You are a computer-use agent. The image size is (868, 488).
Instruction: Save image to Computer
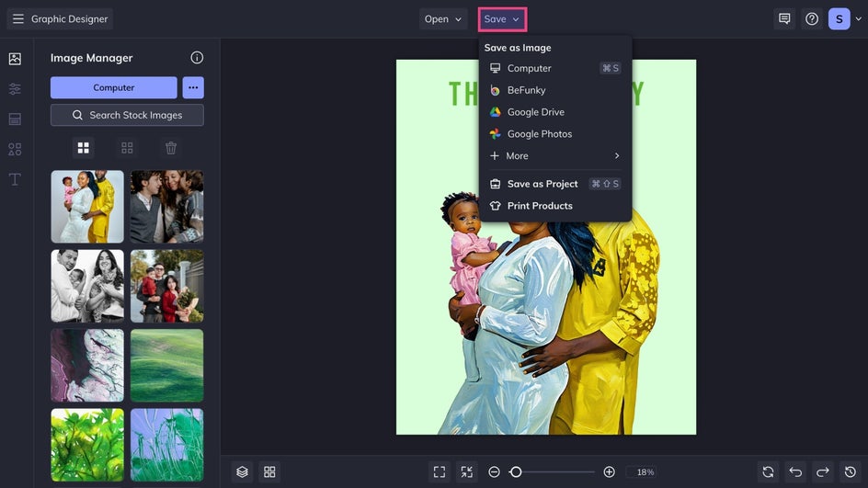(x=554, y=68)
